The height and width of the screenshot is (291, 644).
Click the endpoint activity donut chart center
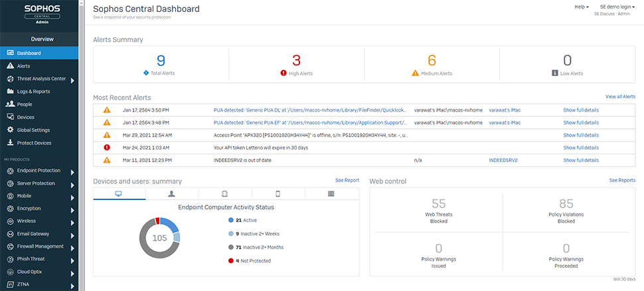159,238
